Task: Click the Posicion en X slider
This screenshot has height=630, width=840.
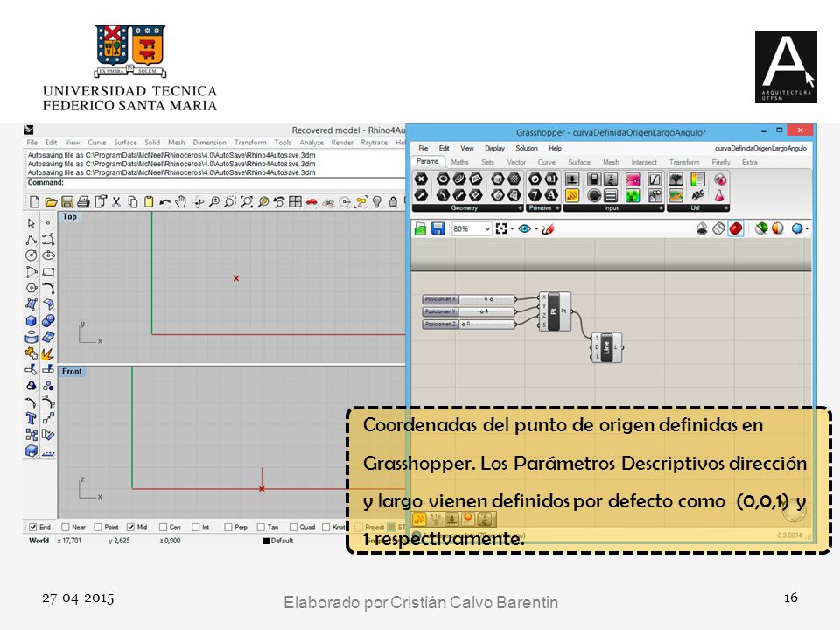Action: tap(469, 299)
